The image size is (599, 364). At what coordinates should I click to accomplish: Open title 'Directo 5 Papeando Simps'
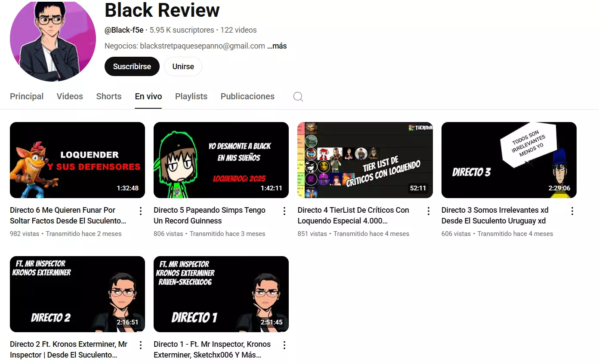210,215
